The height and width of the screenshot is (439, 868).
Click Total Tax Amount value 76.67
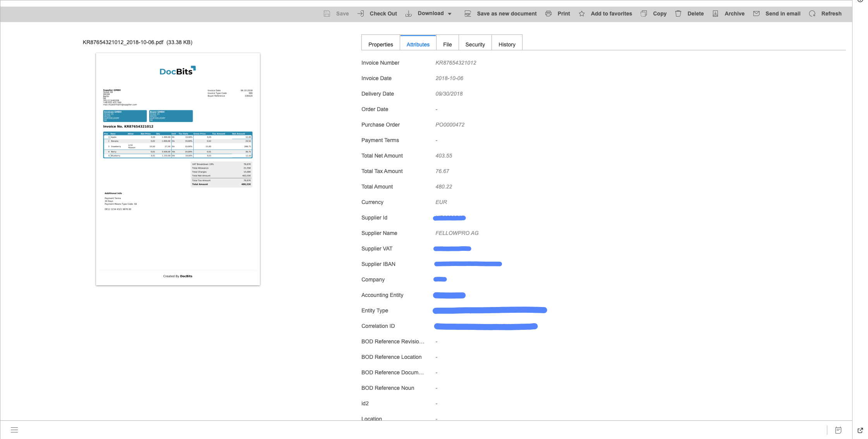point(442,171)
